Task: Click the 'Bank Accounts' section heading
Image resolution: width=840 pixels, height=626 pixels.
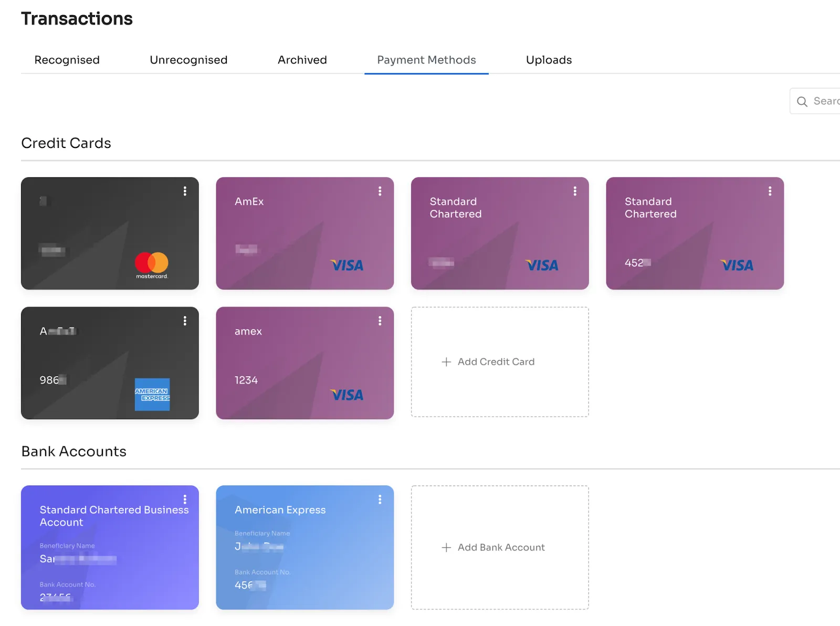Action: point(74,452)
